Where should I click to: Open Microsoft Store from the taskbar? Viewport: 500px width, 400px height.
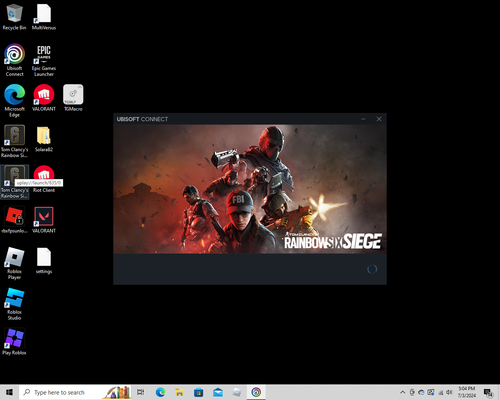[199, 392]
